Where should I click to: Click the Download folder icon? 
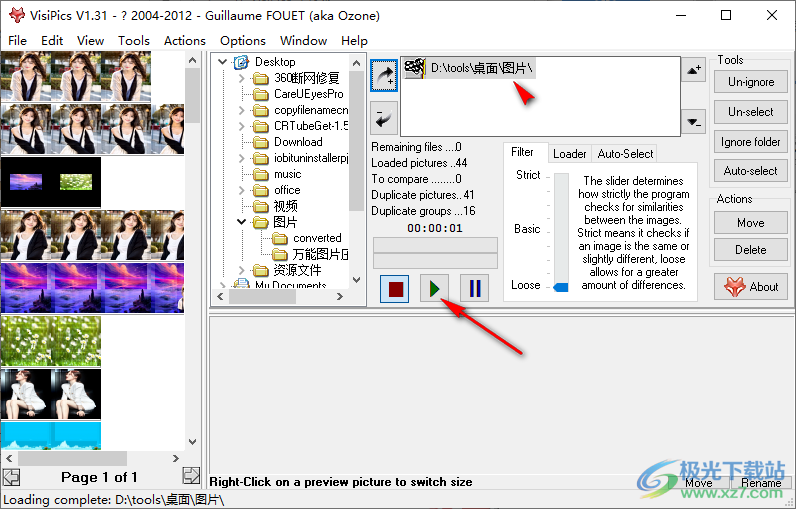260,142
